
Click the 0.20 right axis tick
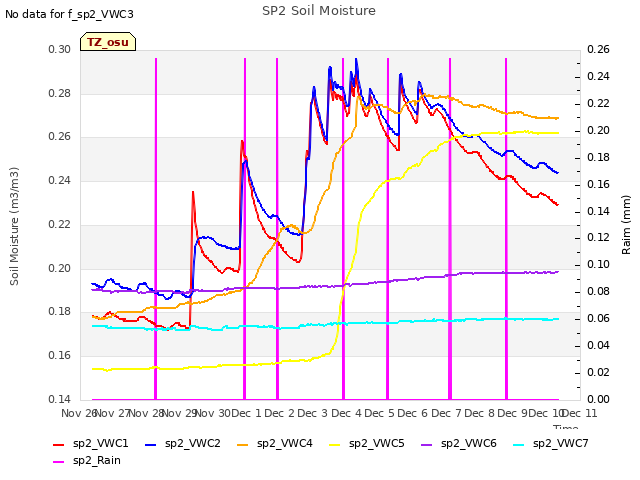(598, 130)
